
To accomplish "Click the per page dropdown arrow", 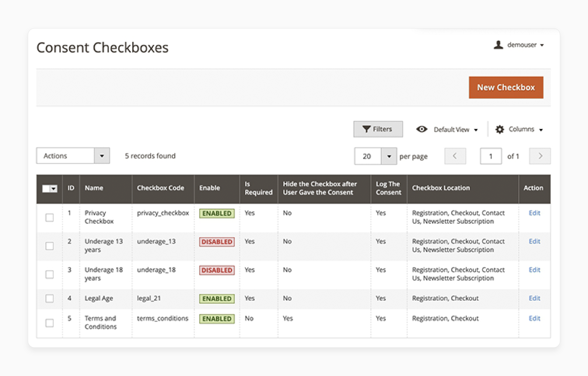I will point(388,156).
